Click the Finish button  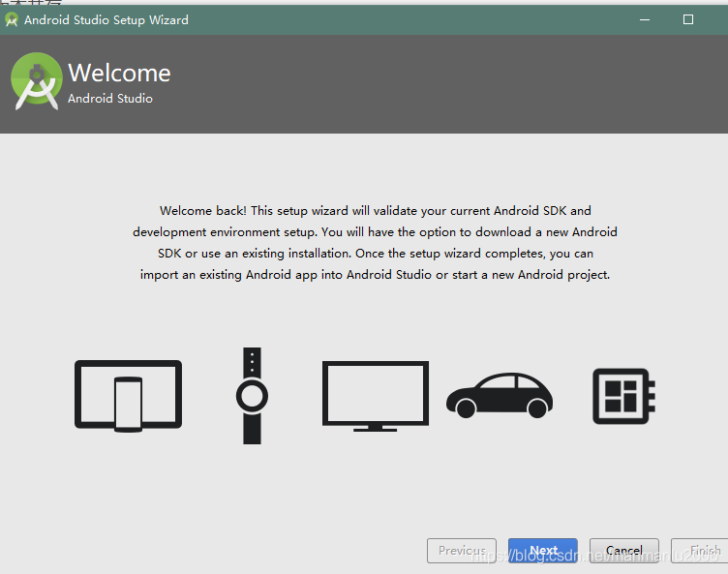(700, 551)
